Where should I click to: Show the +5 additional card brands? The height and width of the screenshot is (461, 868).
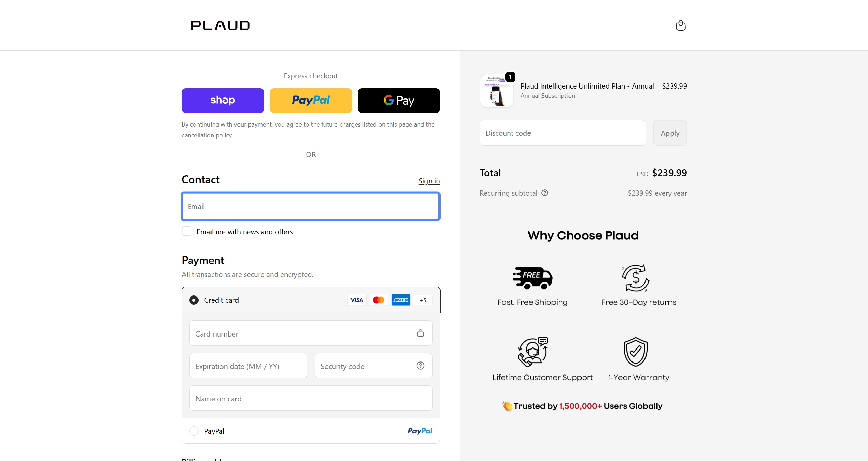click(423, 300)
